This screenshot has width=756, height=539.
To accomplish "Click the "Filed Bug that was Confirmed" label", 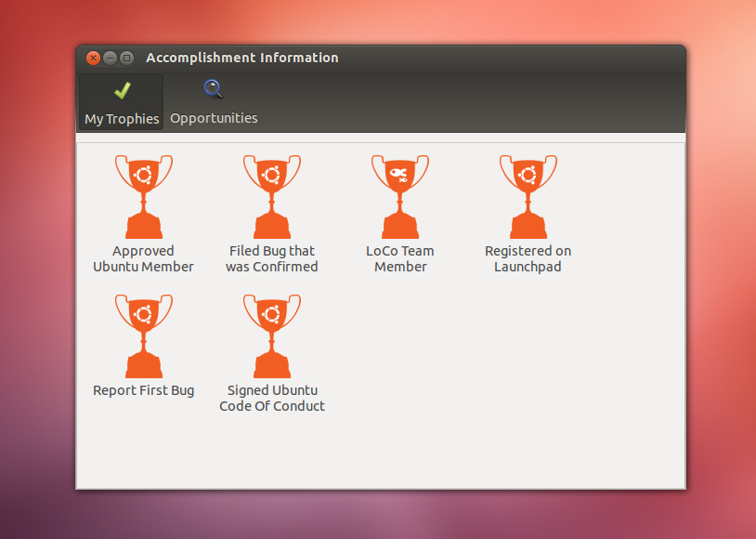I will point(272,258).
